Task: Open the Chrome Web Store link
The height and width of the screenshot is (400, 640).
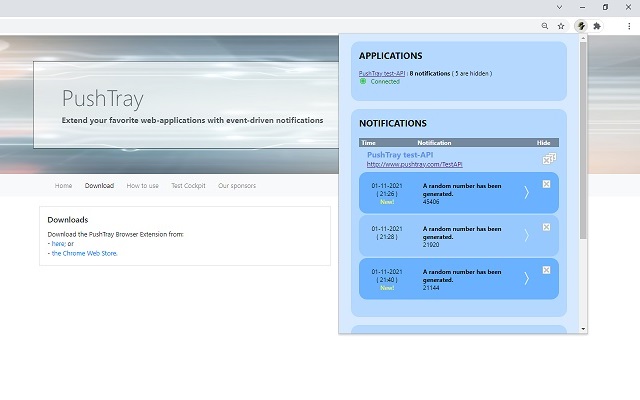Action: (x=84, y=253)
